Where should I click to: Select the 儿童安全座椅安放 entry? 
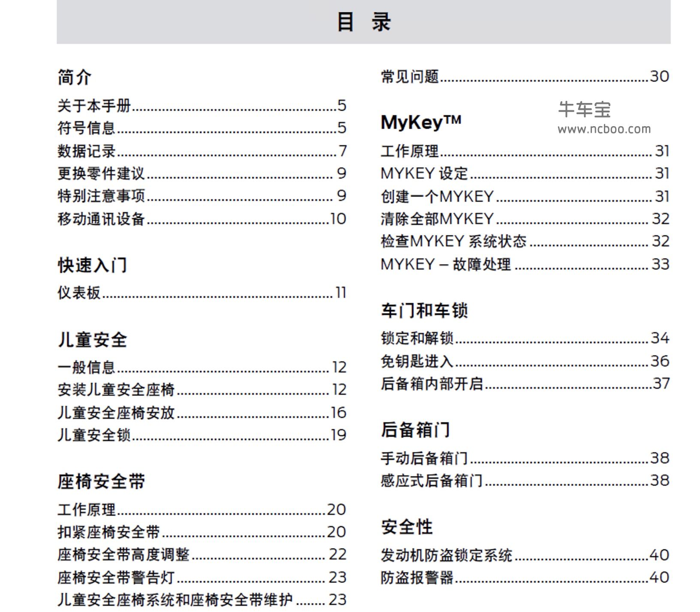(202, 412)
